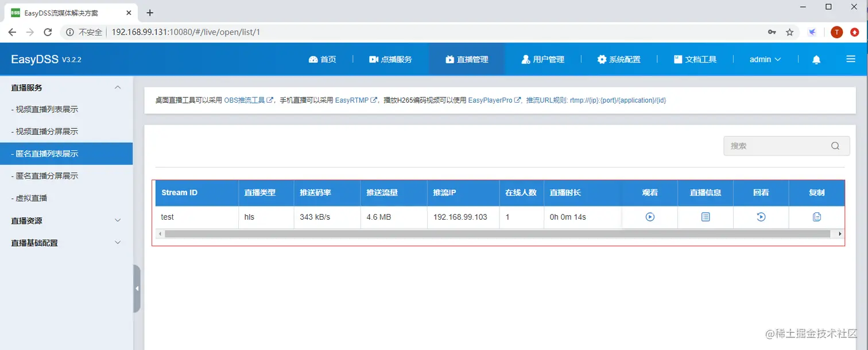Open the admin user dropdown
The image size is (868, 350).
pos(766,59)
